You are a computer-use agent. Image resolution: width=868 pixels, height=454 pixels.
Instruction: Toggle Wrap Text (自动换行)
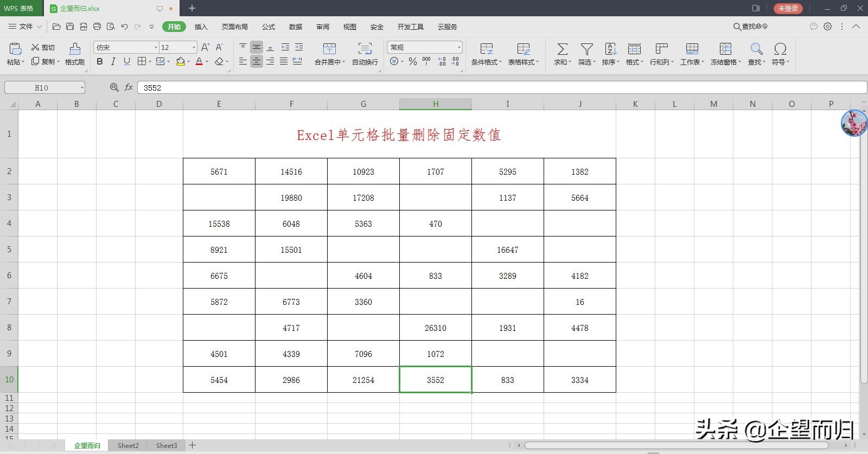point(365,54)
